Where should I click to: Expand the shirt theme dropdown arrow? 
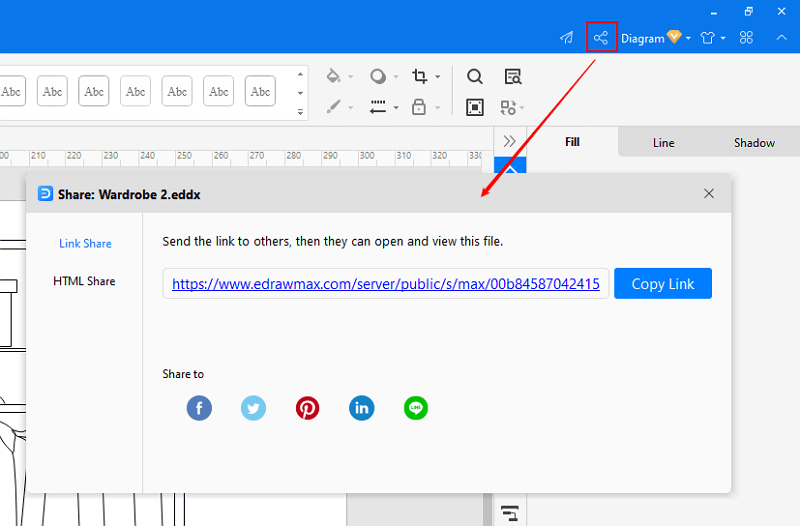pos(723,38)
